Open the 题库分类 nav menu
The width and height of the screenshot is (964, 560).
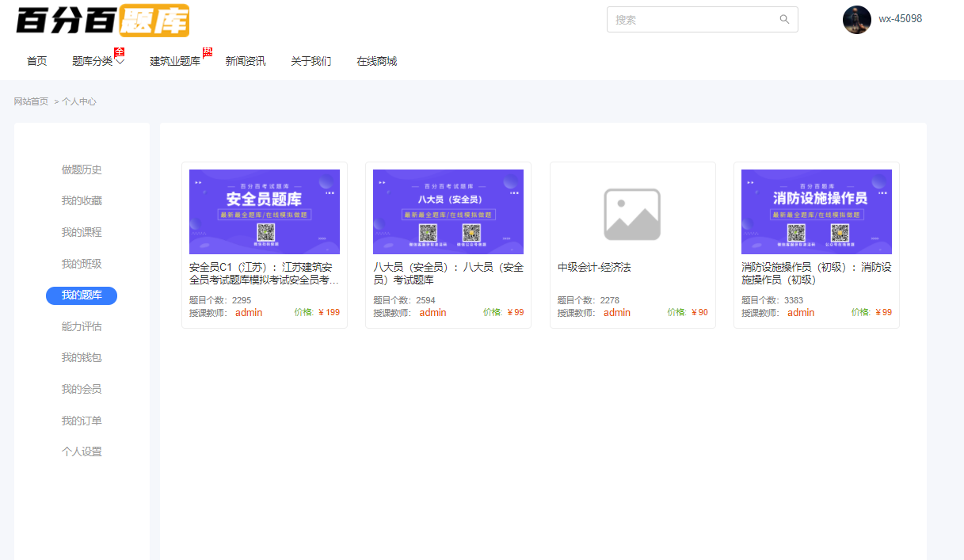93,61
